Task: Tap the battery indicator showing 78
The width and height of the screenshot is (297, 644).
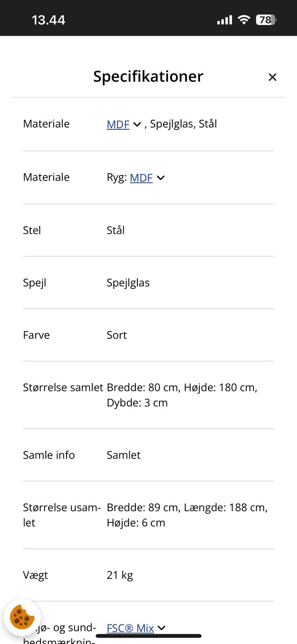Action: pyautogui.click(x=266, y=19)
